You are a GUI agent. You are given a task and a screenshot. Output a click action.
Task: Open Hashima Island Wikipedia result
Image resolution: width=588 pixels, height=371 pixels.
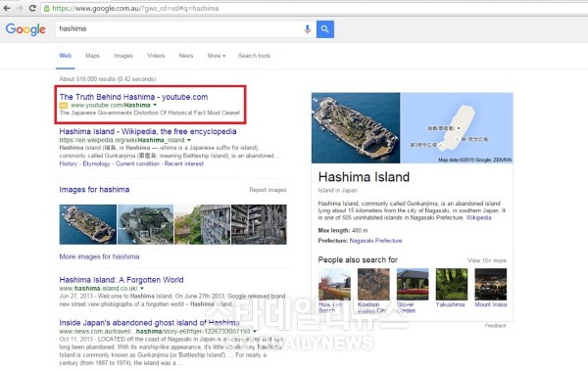point(148,131)
